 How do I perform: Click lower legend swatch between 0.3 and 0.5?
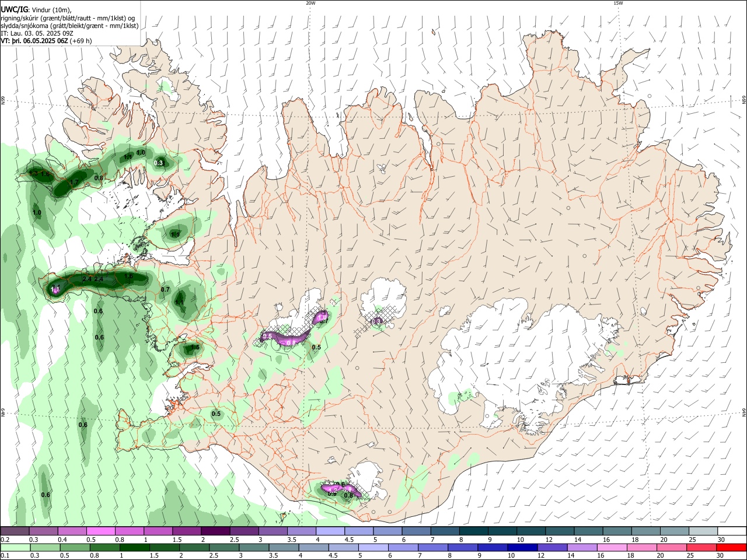click(x=44, y=548)
